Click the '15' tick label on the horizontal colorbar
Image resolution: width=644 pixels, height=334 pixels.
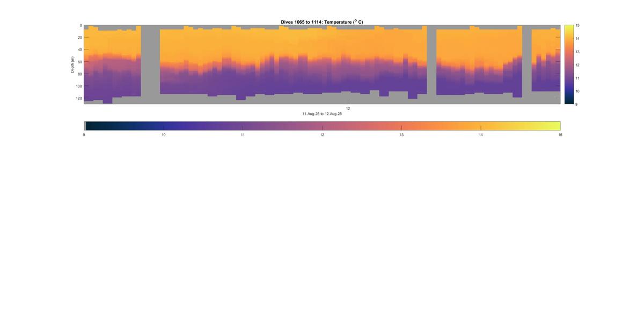[560, 135]
